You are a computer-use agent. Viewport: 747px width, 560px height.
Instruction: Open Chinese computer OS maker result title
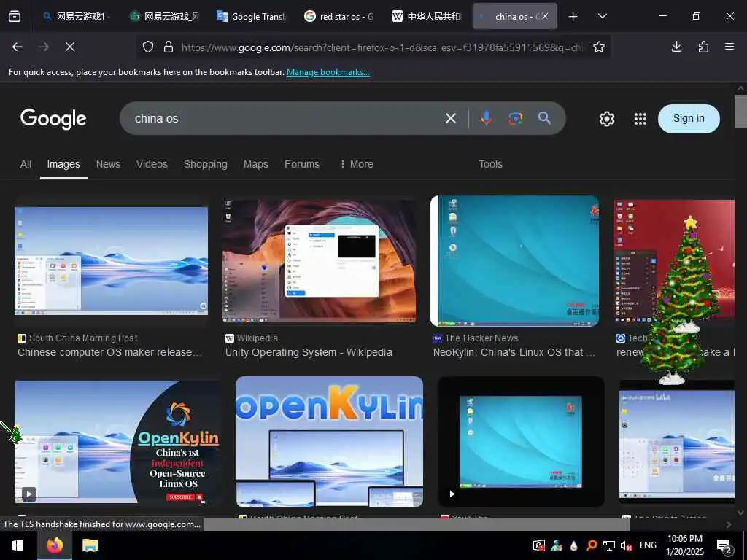[x=109, y=352]
